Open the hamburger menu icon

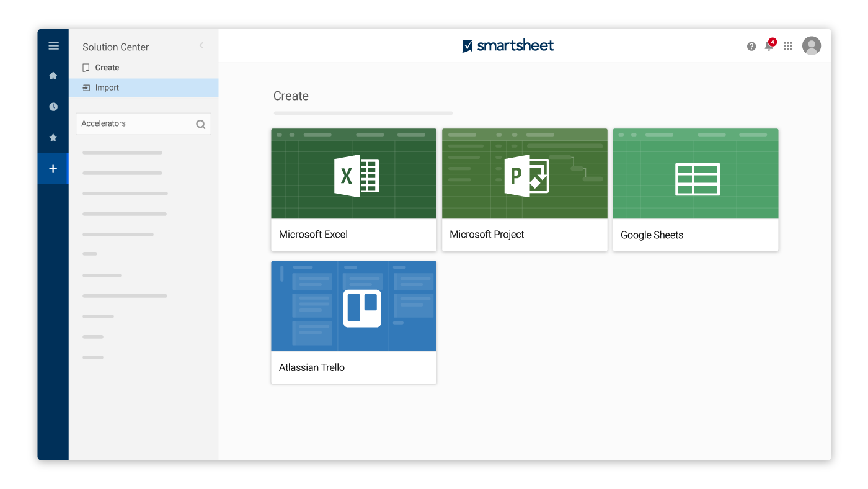coord(53,46)
